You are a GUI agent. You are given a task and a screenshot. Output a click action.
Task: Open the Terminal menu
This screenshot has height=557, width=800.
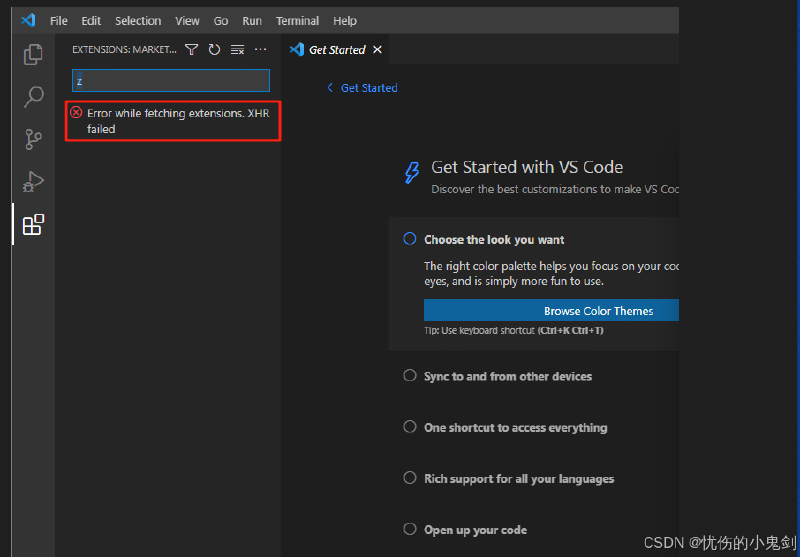coord(297,21)
